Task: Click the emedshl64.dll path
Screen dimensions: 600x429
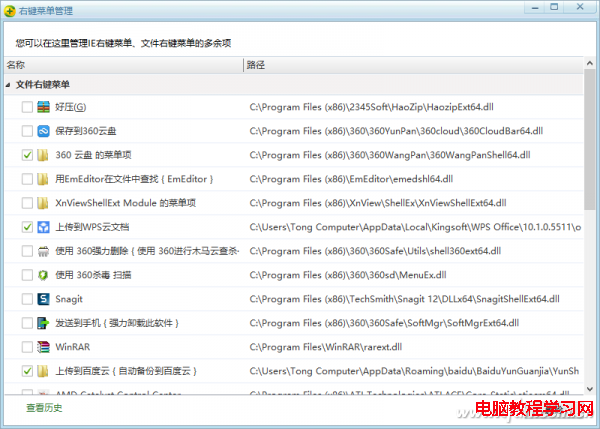Action: (x=351, y=179)
